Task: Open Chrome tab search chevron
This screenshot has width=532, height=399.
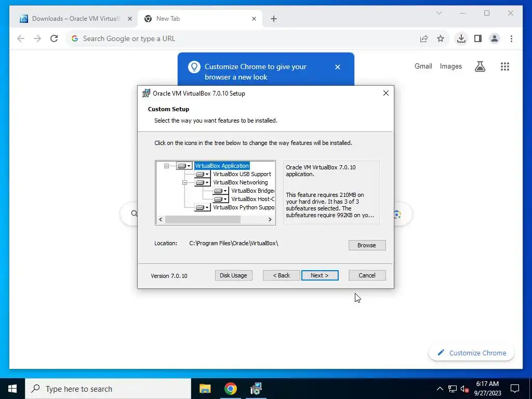Action: (x=439, y=13)
